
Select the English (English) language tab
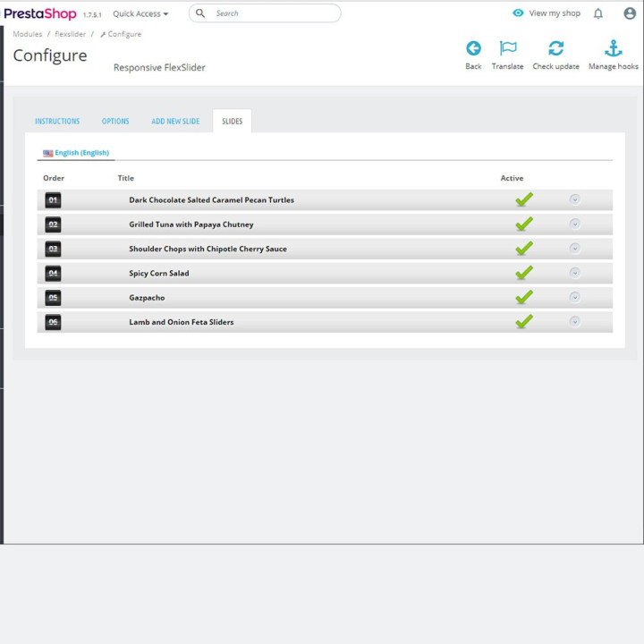point(76,153)
